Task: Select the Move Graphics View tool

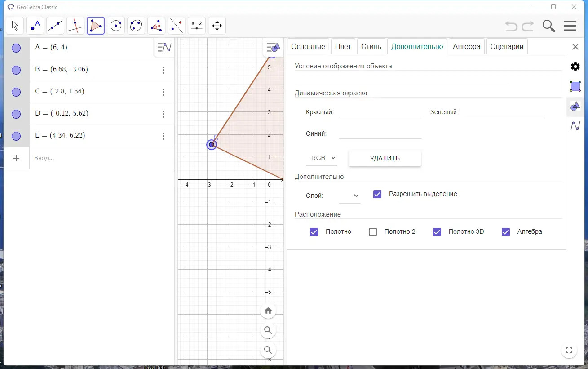Action: (x=217, y=26)
